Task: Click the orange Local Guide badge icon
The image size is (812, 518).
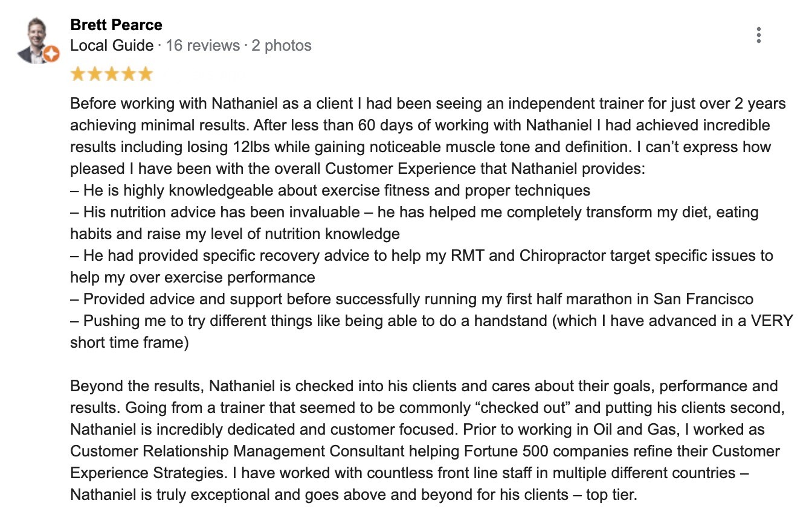Action: (52, 54)
